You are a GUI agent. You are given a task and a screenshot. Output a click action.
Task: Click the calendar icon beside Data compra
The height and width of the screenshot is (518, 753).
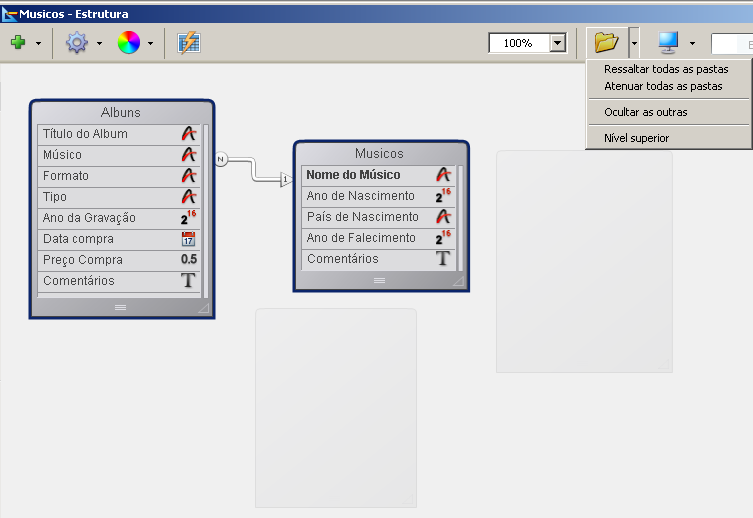click(188, 239)
